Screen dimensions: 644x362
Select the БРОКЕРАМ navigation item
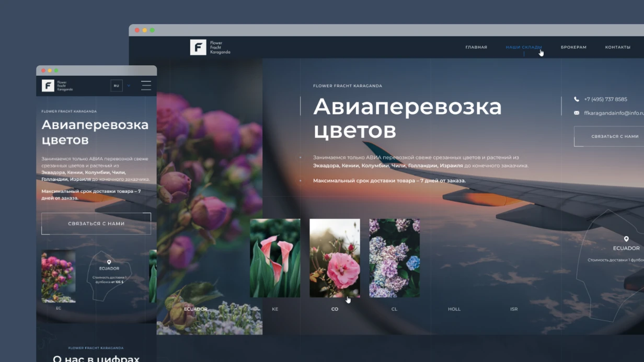pos(573,46)
